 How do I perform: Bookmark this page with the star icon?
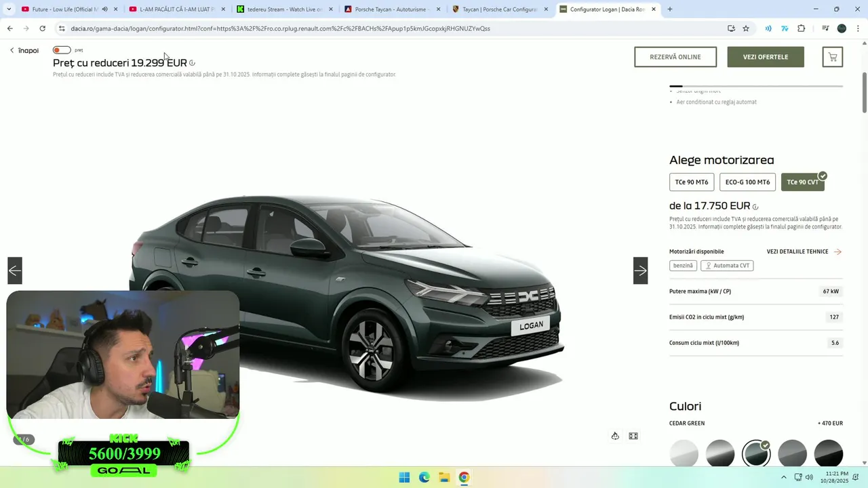746,28
